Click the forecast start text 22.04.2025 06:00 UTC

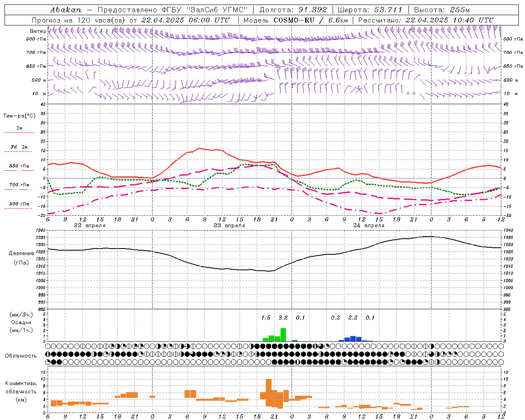tap(185, 20)
